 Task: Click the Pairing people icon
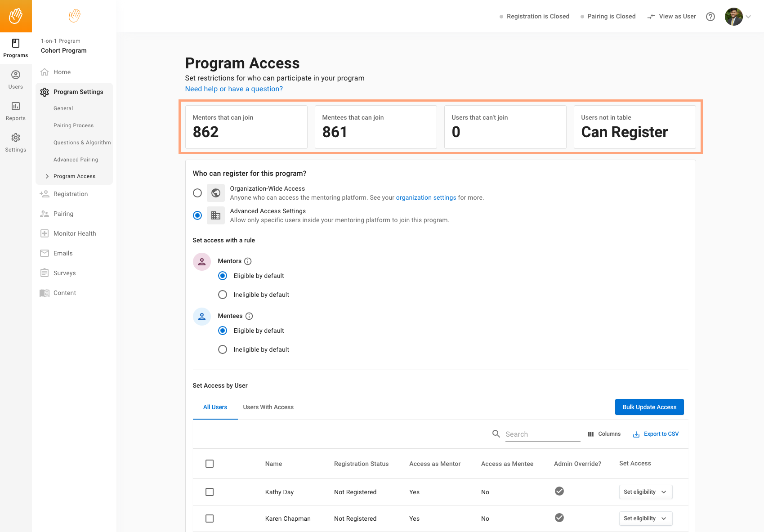45,214
